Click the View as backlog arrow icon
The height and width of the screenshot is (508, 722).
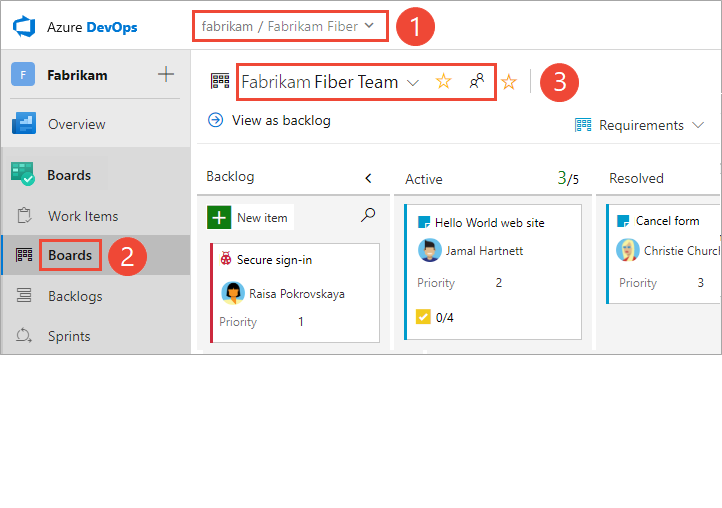[x=215, y=120]
